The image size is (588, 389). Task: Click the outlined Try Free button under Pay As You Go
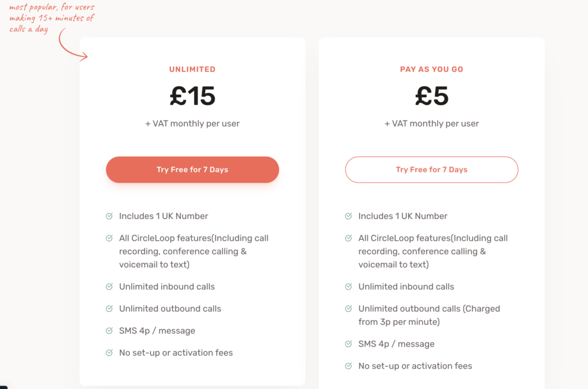click(431, 170)
